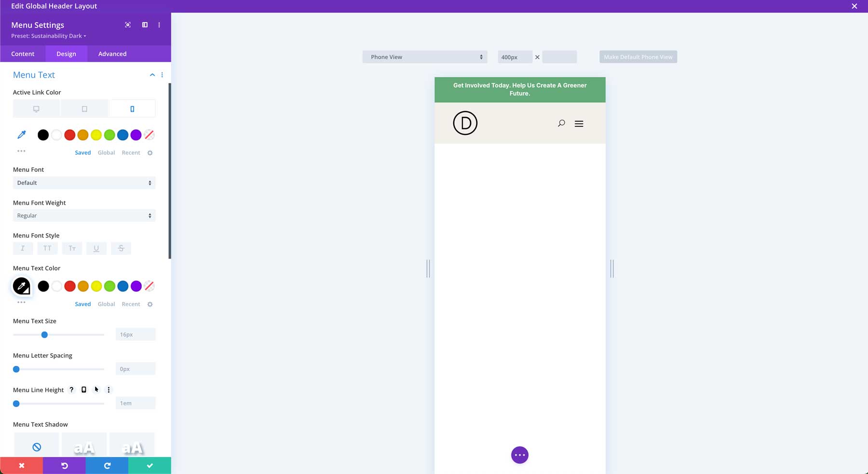
Task: Open the hamburger menu in phone preview
Action: click(579, 124)
